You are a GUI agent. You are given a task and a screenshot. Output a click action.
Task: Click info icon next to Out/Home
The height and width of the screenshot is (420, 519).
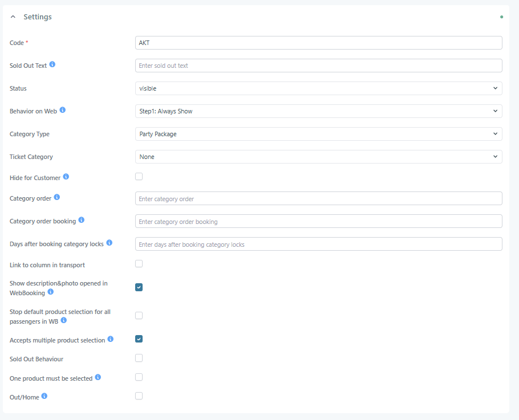click(x=44, y=396)
